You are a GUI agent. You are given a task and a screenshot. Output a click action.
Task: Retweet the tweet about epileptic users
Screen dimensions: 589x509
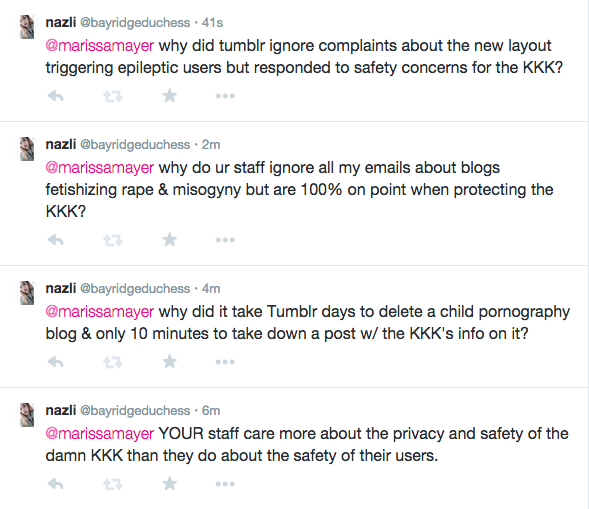(113, 97)
